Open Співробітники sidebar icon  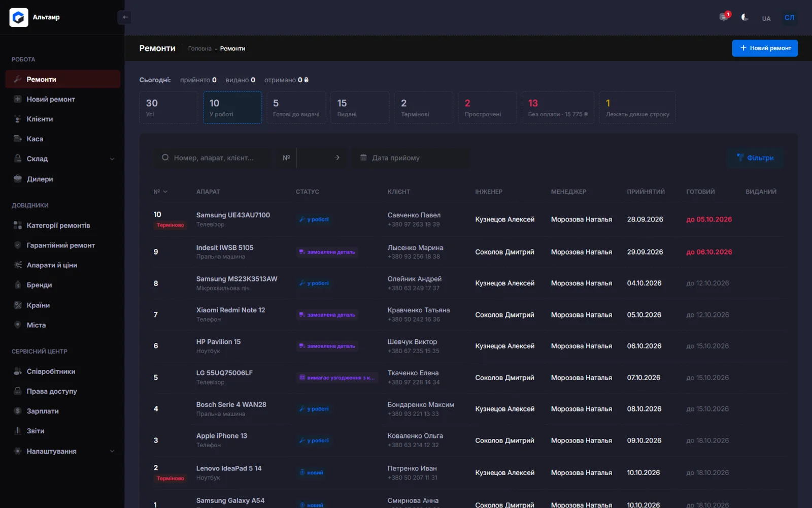coord(18,371)
